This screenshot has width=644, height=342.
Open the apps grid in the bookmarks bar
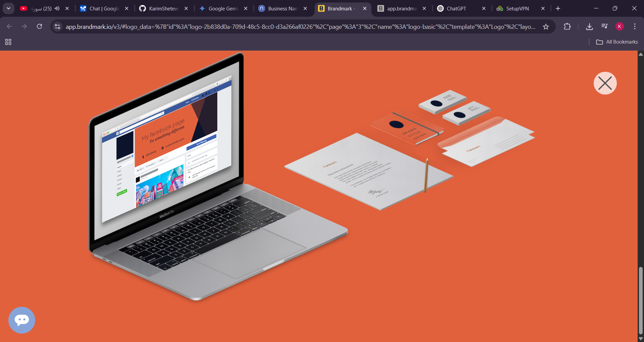click(8, 42)
